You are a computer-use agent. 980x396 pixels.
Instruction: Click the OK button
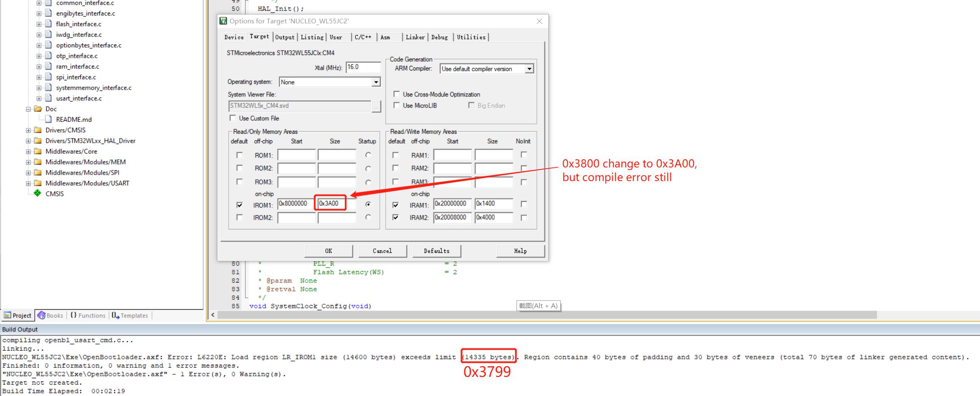click(x=329, y=251)
